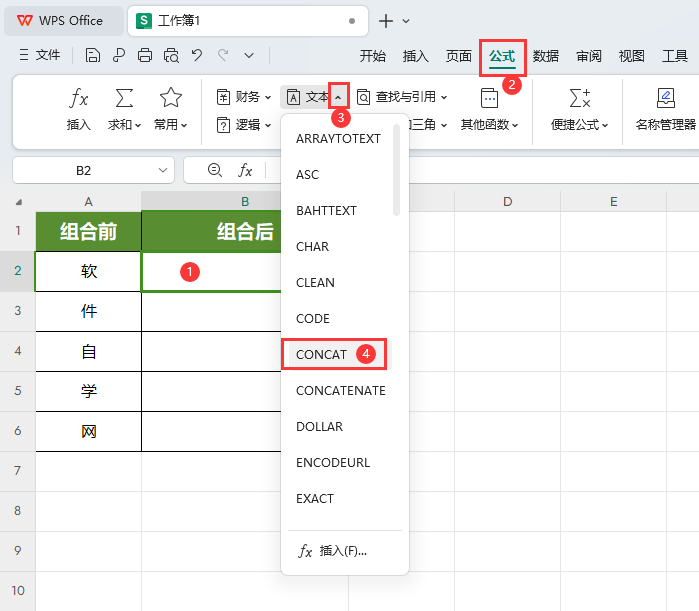Viewport: 699px width, 611px height.
Task: Click cell A2 containing 软
Action: 88,271
